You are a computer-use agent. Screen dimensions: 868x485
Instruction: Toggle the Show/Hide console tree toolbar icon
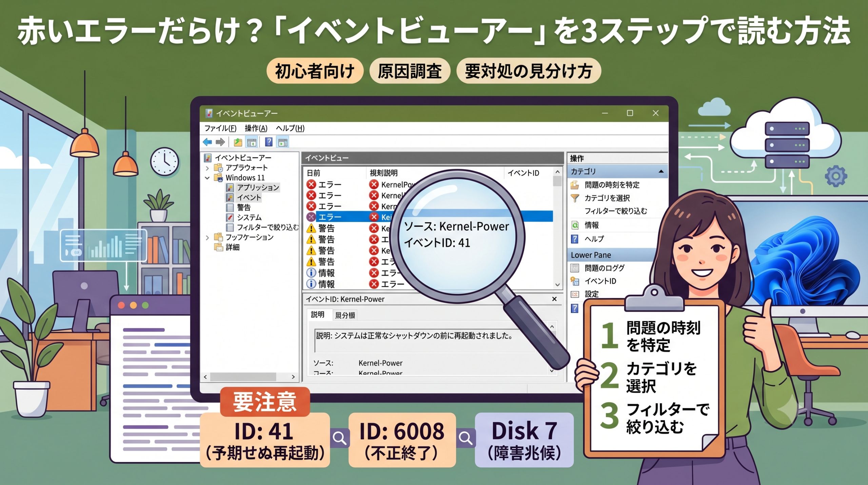(252, 142)
